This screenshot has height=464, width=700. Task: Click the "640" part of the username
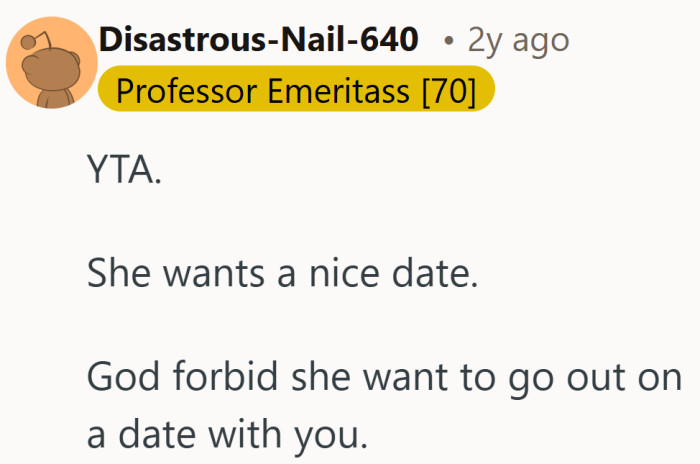tap(390, 41)
